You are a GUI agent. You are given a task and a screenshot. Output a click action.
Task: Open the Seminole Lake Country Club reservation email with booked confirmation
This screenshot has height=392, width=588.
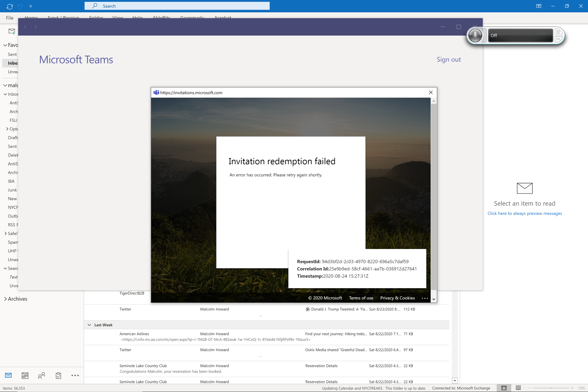pyautogui.click(x=266, y=369)
